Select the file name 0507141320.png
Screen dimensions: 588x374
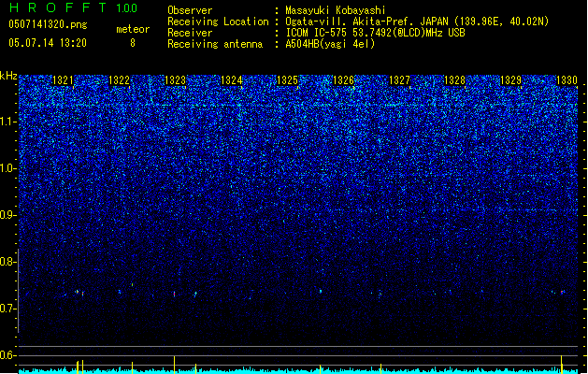click(48, 24)
